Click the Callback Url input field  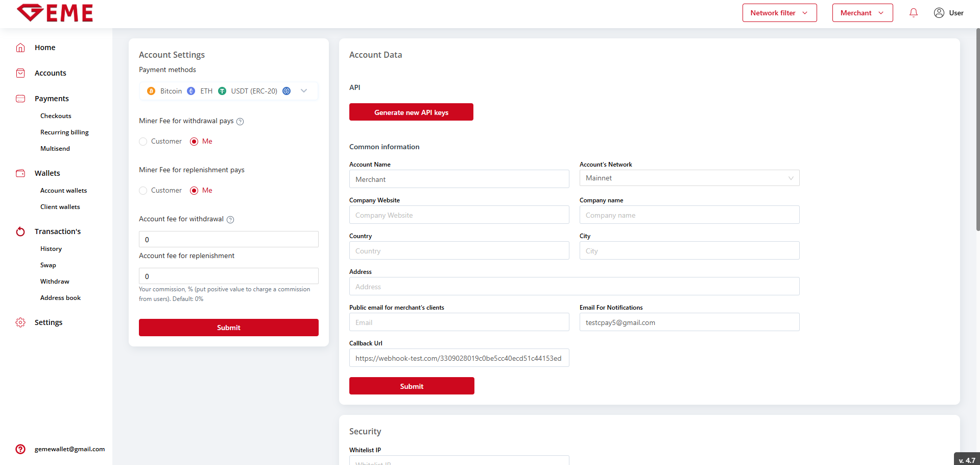click(459, 358)
